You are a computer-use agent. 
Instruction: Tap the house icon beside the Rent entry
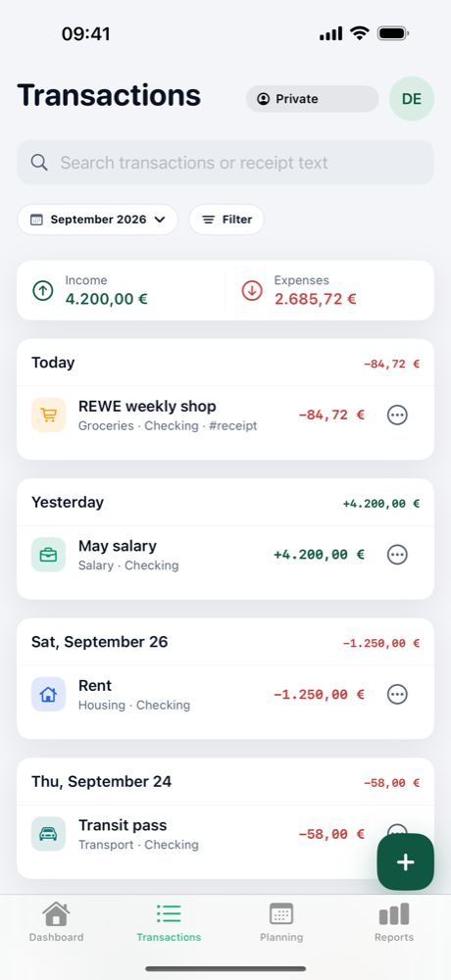pos(48,694)
